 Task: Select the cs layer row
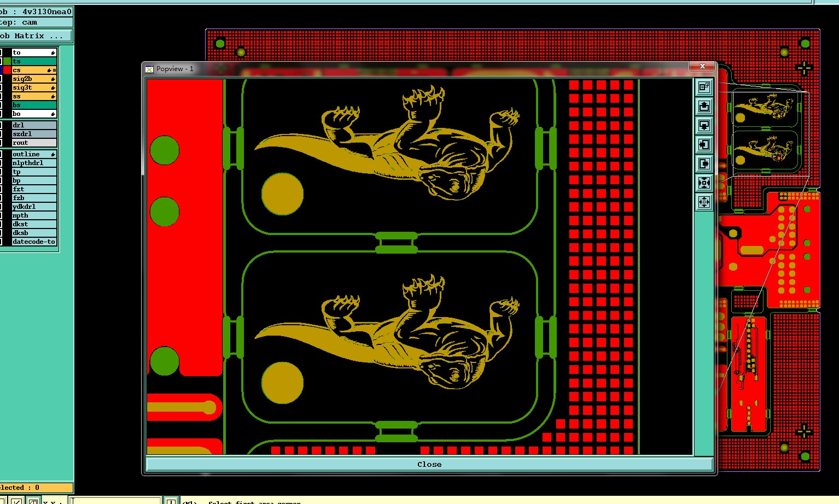click(x=34, y=70)
